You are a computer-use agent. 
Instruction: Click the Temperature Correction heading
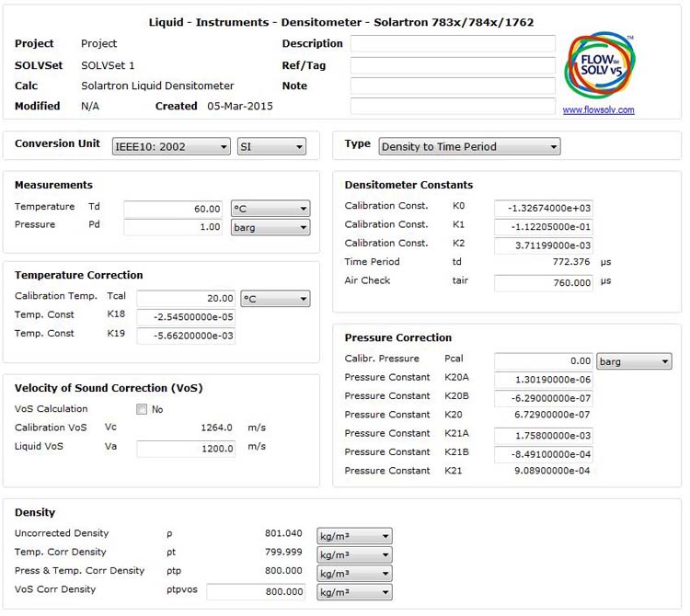(x=79, y=275)
